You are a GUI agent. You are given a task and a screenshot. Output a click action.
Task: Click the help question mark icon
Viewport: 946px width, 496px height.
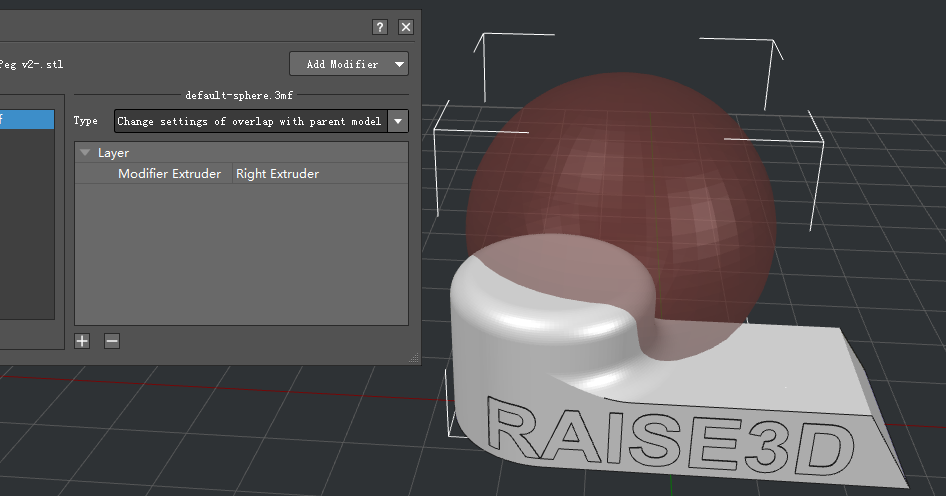(x=379, y=27)
